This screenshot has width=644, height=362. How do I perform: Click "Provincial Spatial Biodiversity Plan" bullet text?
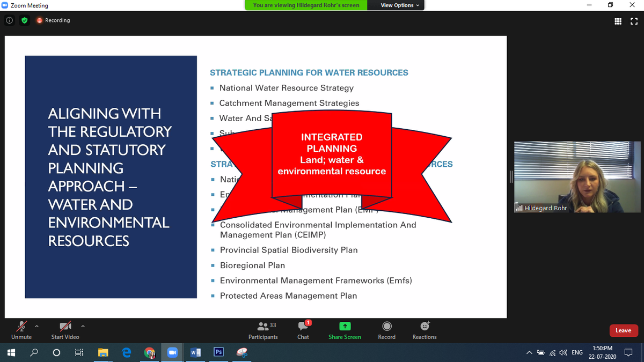[x=289, y=250]
